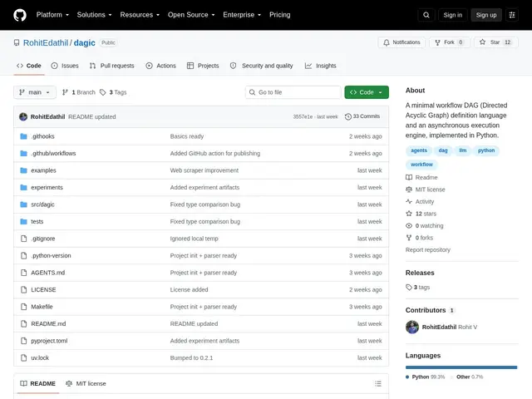This screenshot has width=532, height=399.
Task: Open the Activity link in About
Action: pos(420,201)
